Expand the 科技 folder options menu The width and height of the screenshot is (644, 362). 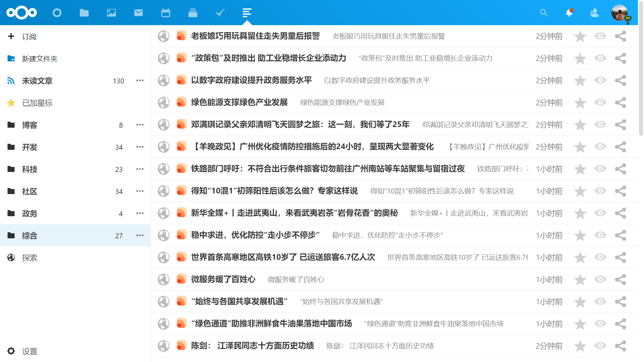140,169
